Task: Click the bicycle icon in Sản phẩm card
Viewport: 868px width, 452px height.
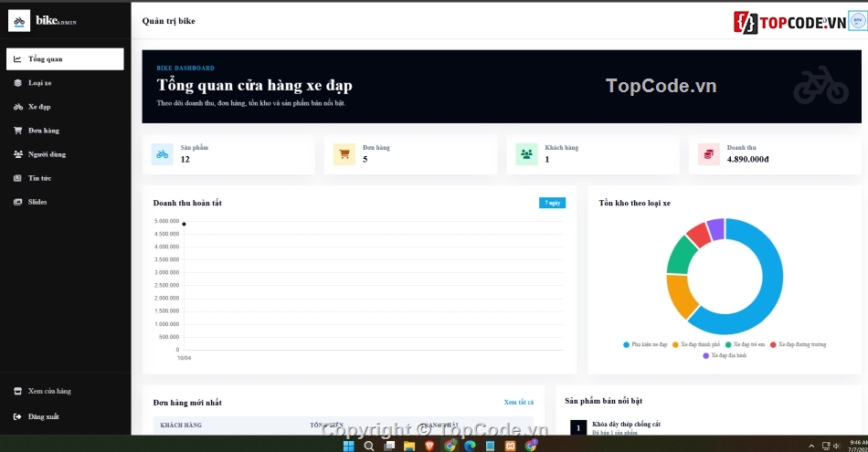Action: (163, 154)
